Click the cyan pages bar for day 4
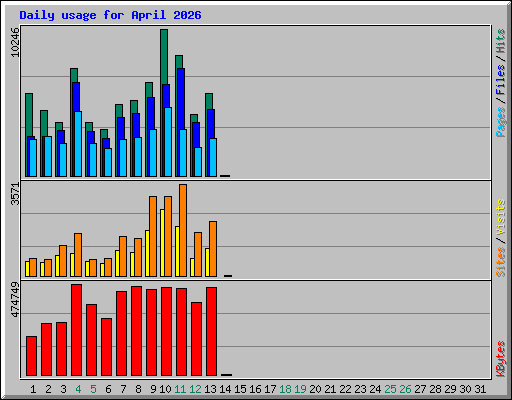The width and height of the screenshot is (512, 400). (78, 144)
